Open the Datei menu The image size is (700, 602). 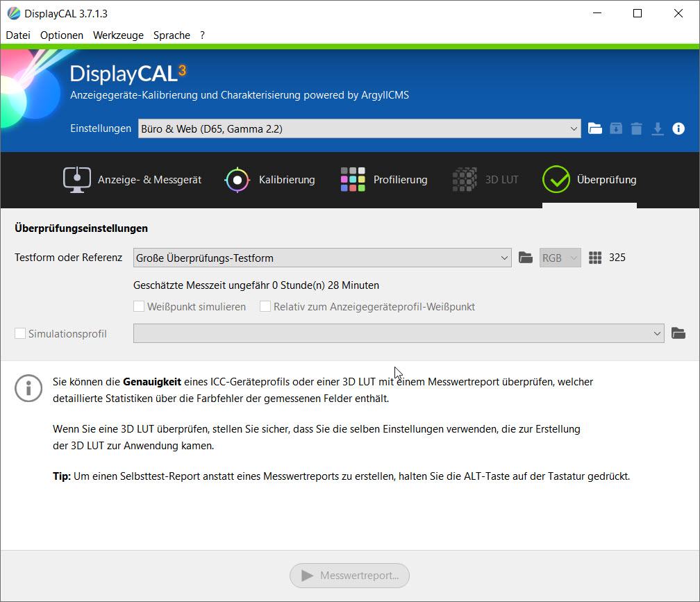[18, 35]
